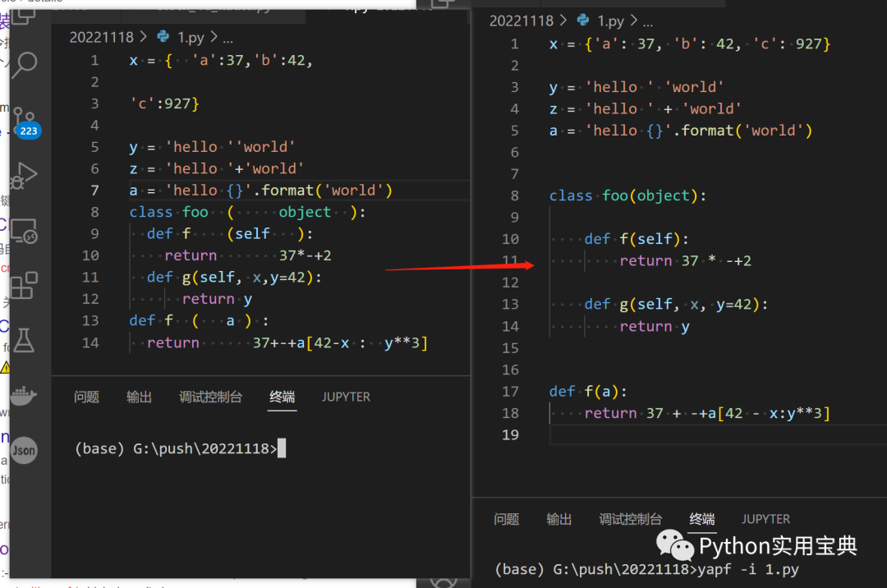This screenshot has width=887, height=588.
Task: Open Source Control with 223 badge
Action: pyautogui.click(x=26, y=122)
